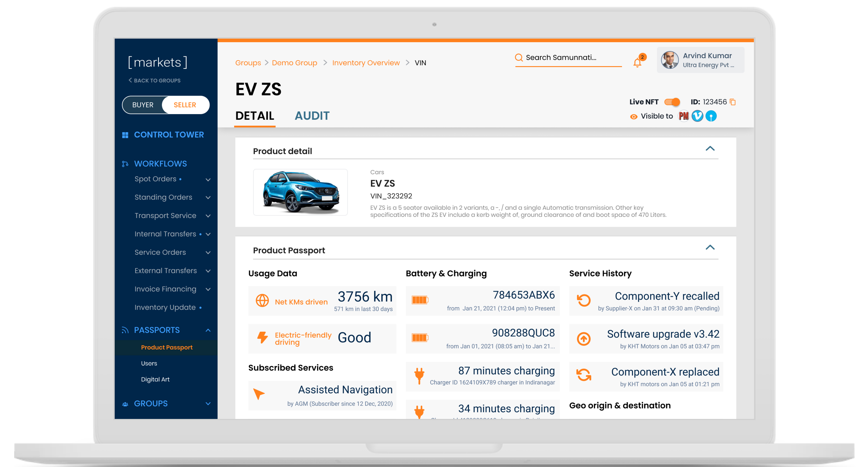
Task: Open Arvind Kumar profile menu
Action: (x=700, y=60)
